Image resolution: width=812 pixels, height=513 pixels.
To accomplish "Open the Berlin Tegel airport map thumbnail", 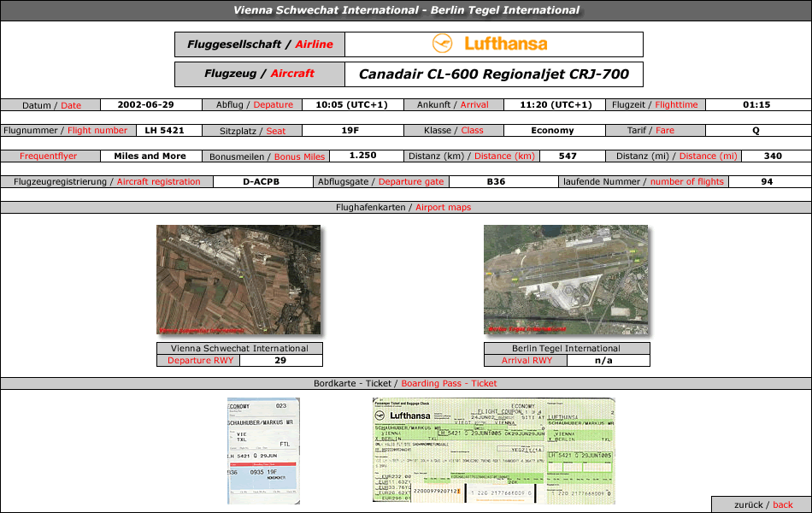I will (566, 280).
